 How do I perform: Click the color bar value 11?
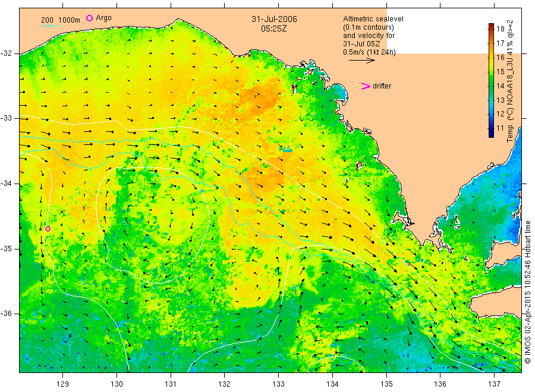[x=500, y=128]
